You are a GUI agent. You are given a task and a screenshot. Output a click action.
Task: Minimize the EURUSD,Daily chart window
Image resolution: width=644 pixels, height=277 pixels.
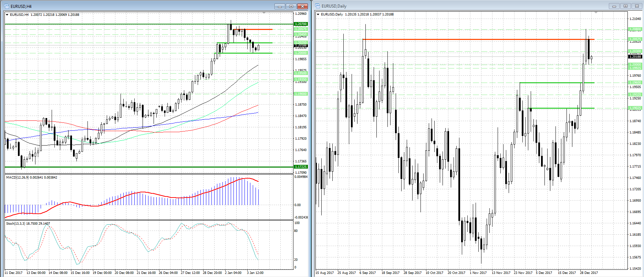click(614, 6)
